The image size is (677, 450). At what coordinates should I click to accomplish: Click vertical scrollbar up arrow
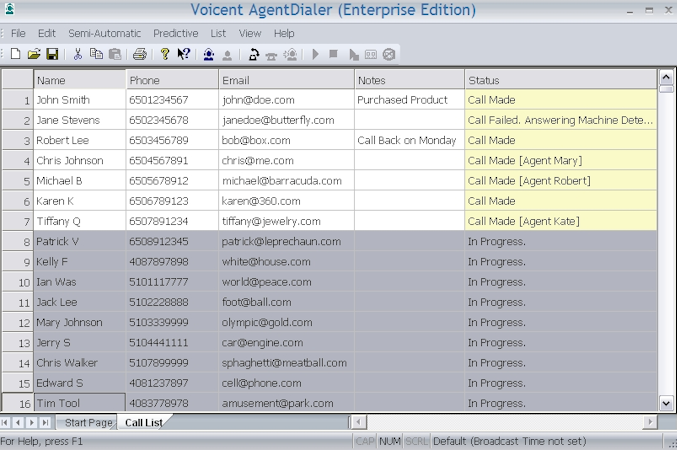[666, 77]
